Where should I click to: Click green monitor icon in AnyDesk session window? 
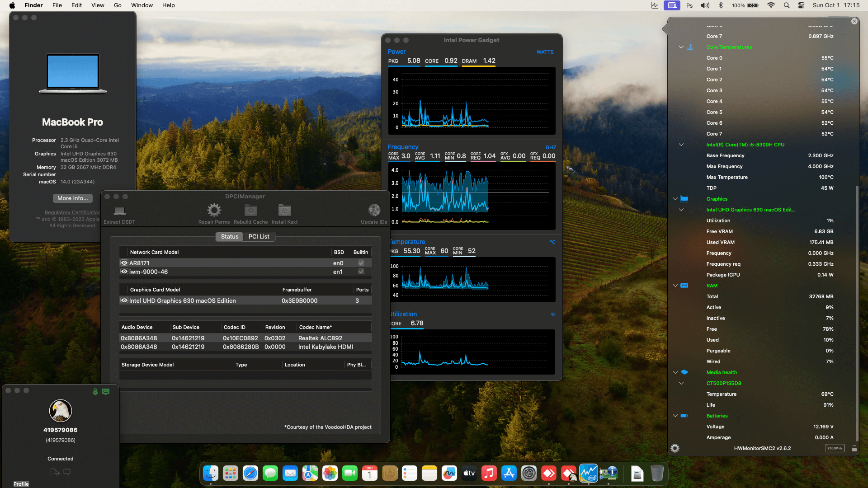pos(106,392)
